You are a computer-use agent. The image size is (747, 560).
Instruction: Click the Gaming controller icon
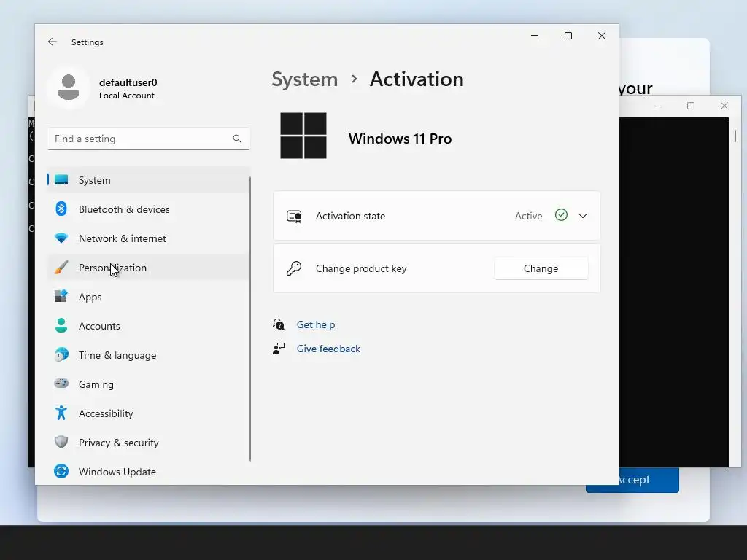(x=61, y=384)
